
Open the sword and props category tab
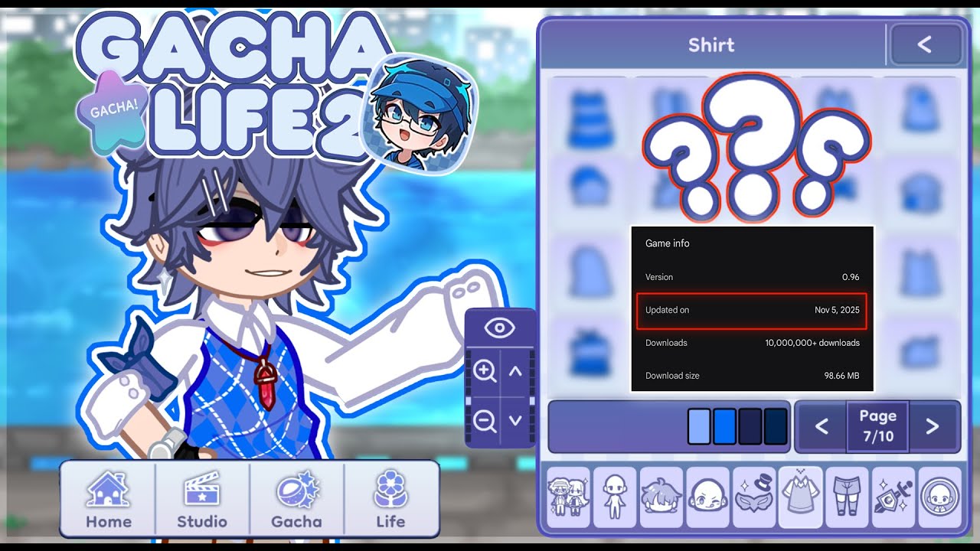tap(893, 497)
